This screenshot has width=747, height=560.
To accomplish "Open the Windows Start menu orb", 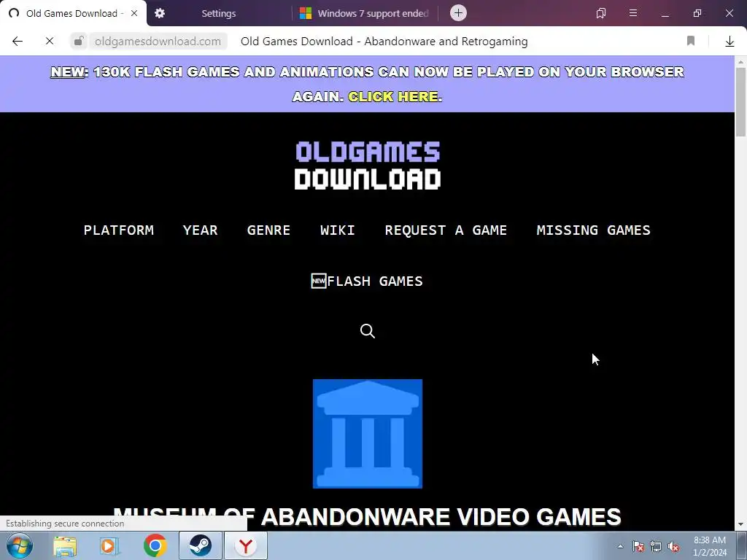I will point(20,545).
